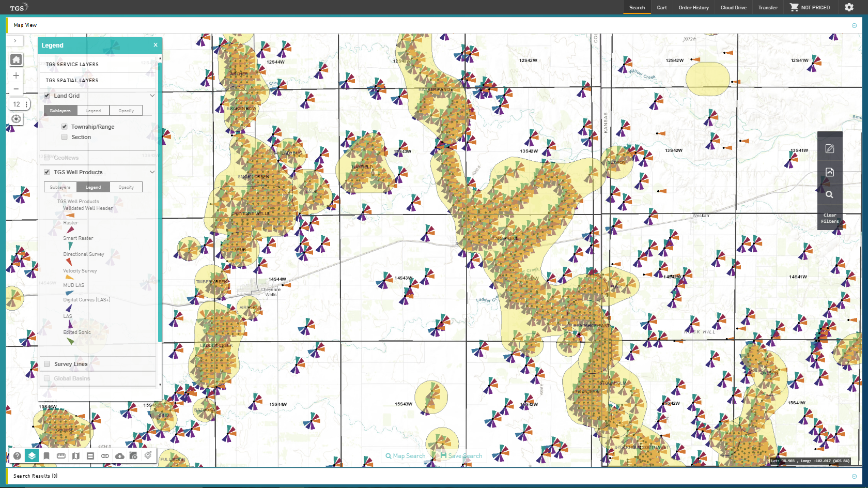The height and width of the screenshot is (488, 868).
Task: Zoom in with the plus button
Action: pos(16,75)
